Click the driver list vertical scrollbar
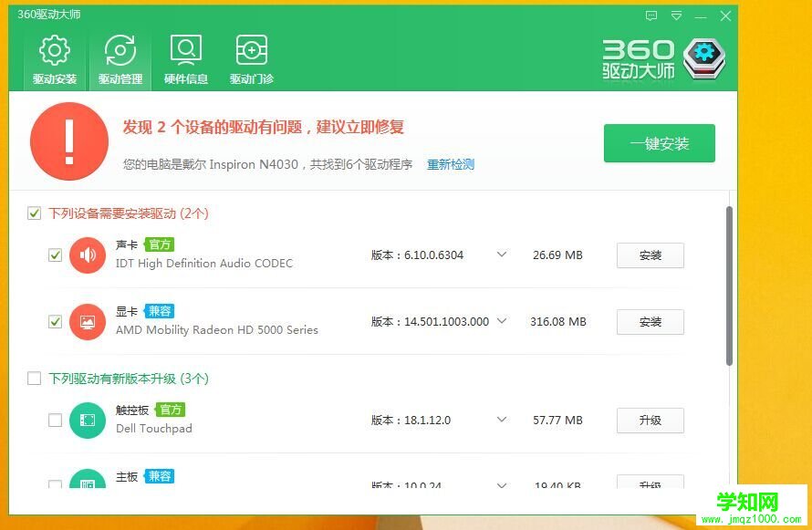812x530 pixels. (x=729, y=286)
